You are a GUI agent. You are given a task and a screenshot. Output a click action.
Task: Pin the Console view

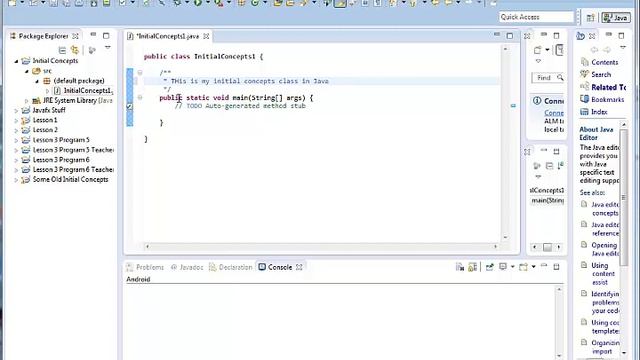[489, 267]
